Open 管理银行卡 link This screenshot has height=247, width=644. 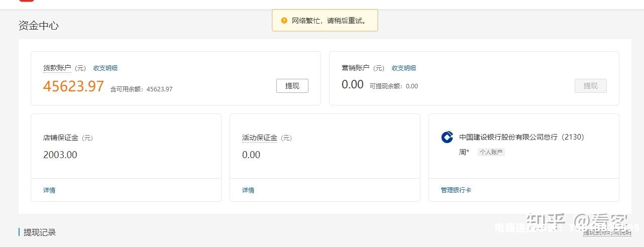click(x=456, y=190)
